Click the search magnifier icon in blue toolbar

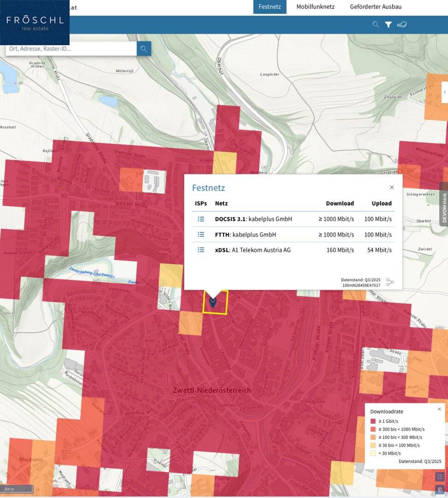pos(376,24)
